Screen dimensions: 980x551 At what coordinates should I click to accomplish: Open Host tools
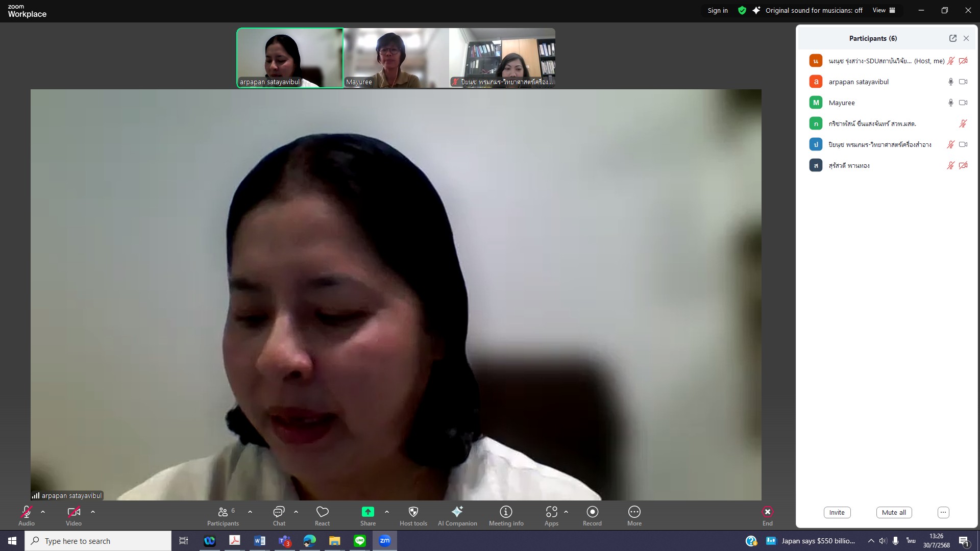413,516
